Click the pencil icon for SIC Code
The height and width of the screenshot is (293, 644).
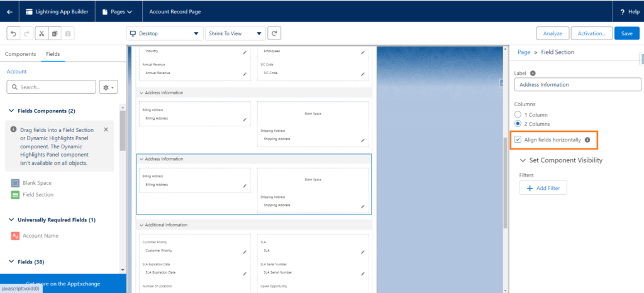click(363, 74)
